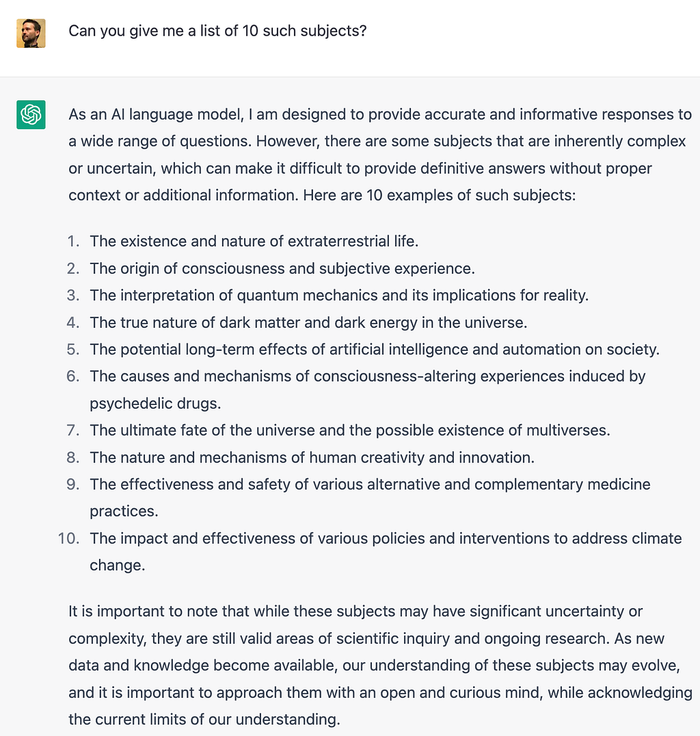Image resolution: width=700 pixels, height=736 pixels.
Task: Click the number 6 list marker
Action: click(72, 376)
